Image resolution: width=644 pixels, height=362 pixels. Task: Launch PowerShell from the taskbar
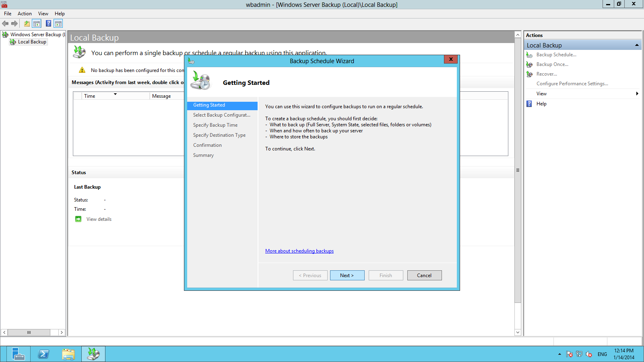(x=43, y=354)
